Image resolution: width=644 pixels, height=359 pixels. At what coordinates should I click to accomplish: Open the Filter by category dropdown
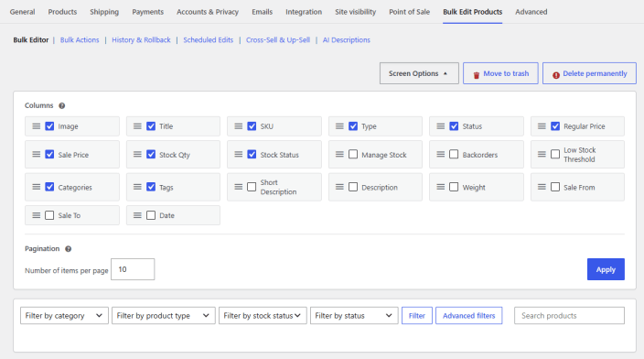coord(64,315)
